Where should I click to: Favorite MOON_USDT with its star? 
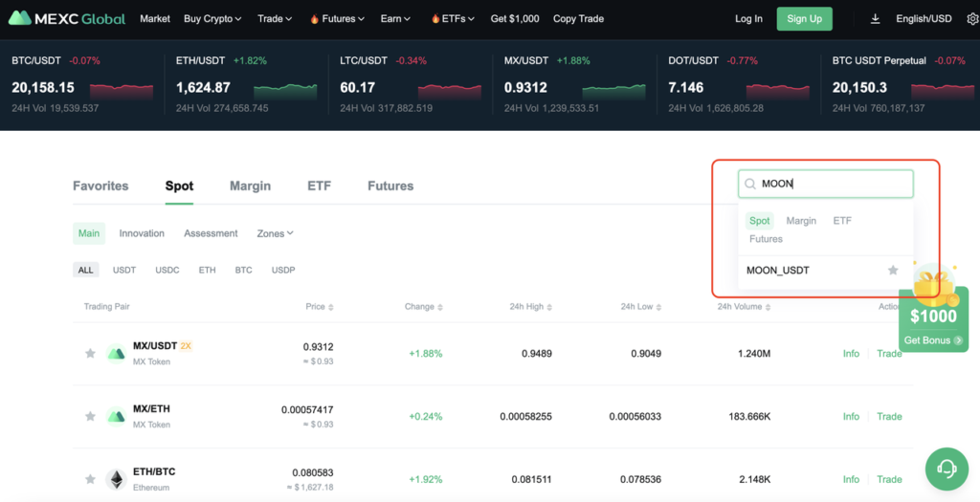pyautogui.click(x=893, y=270)
